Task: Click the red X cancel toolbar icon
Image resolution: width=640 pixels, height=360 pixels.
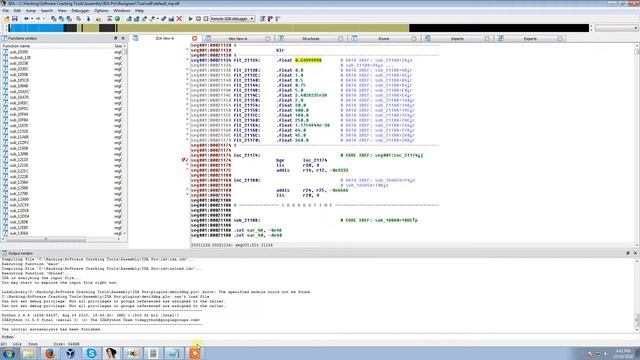Action: pyautogui.click(x=179, y=19)
